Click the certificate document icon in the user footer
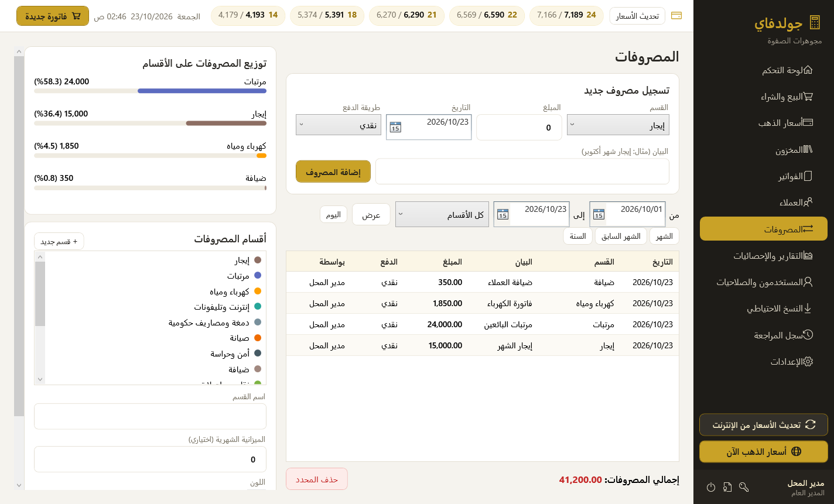834x504 pixels. point(727,487)
